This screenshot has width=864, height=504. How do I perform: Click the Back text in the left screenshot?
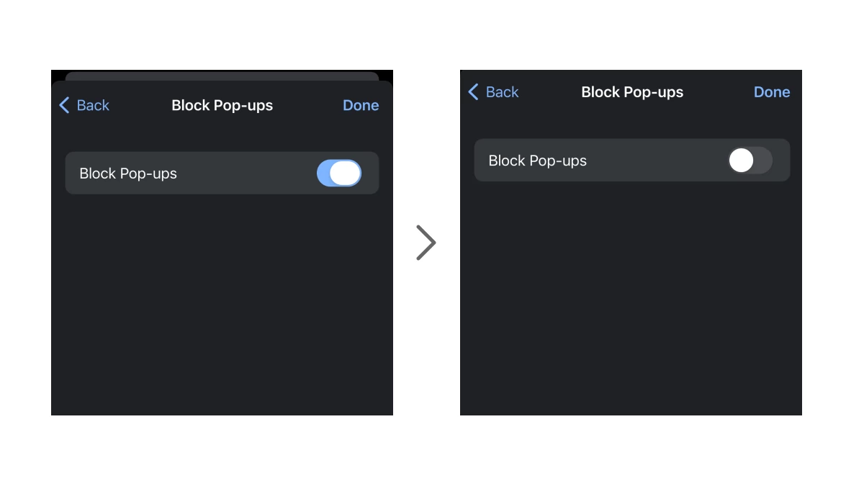coord(93,106)
